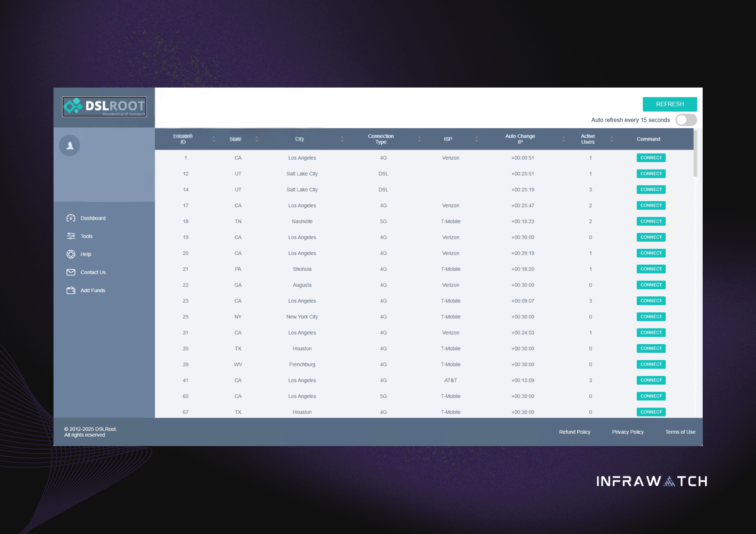Connect to Nashville location 18

[x=651, y=221]
